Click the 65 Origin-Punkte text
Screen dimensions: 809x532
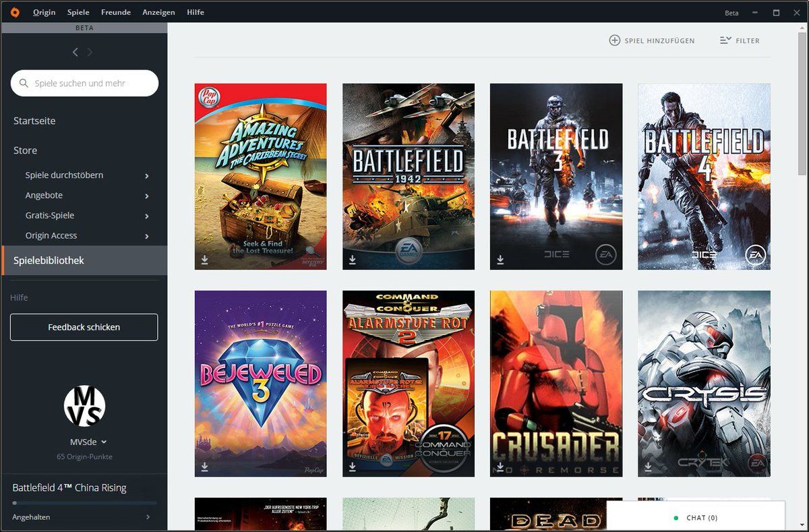click(x=84, y=456)
